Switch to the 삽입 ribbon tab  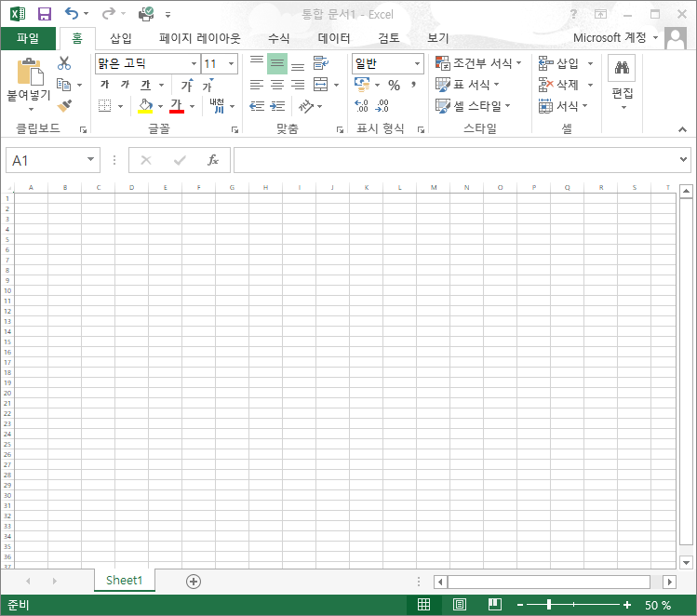point(120,38)
